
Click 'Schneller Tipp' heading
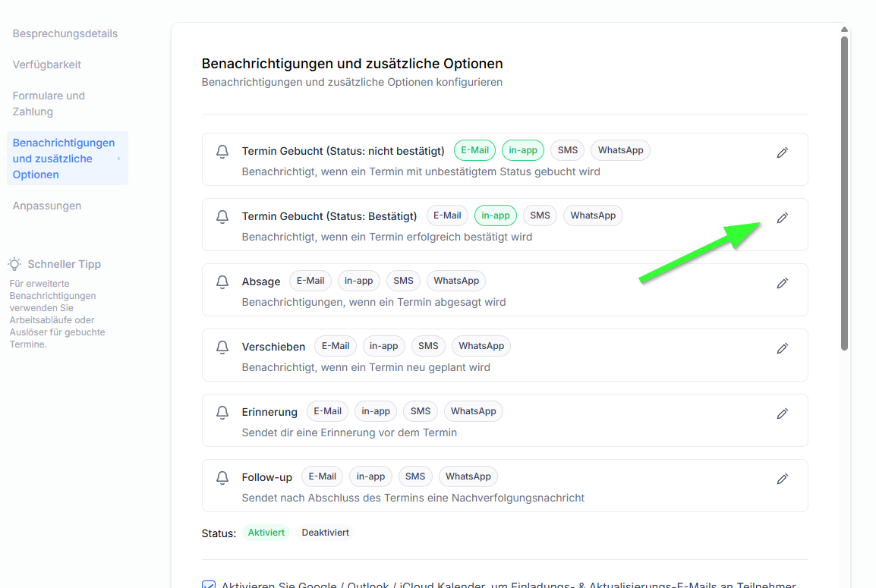[65, 264]
